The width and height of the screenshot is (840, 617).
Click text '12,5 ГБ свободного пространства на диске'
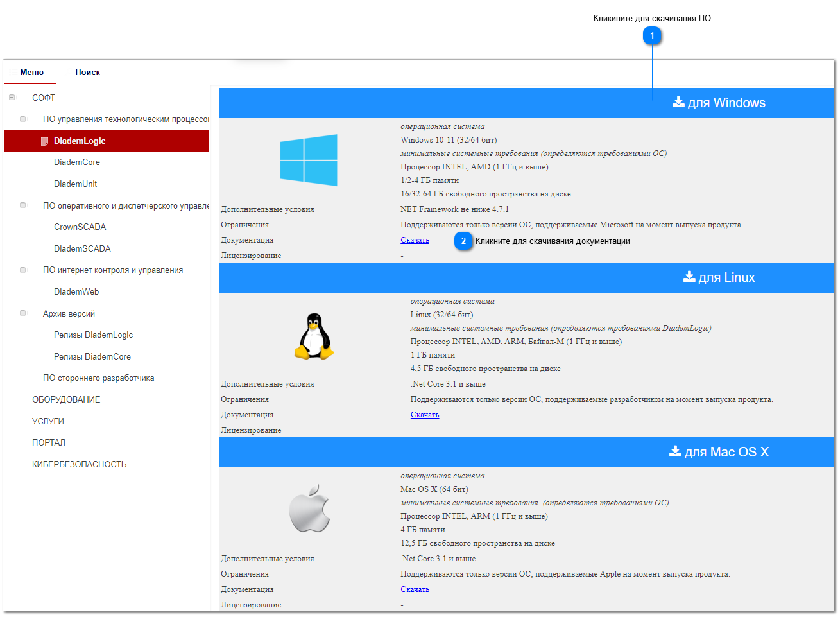[x=477, y=543]
